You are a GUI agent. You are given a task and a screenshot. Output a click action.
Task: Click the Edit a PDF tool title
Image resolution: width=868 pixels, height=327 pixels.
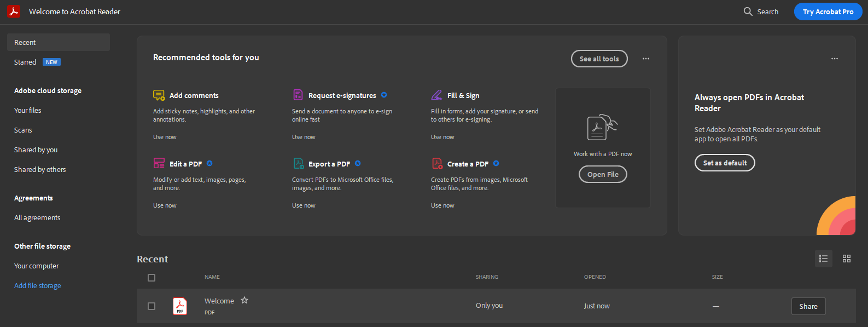pos(186,164)
